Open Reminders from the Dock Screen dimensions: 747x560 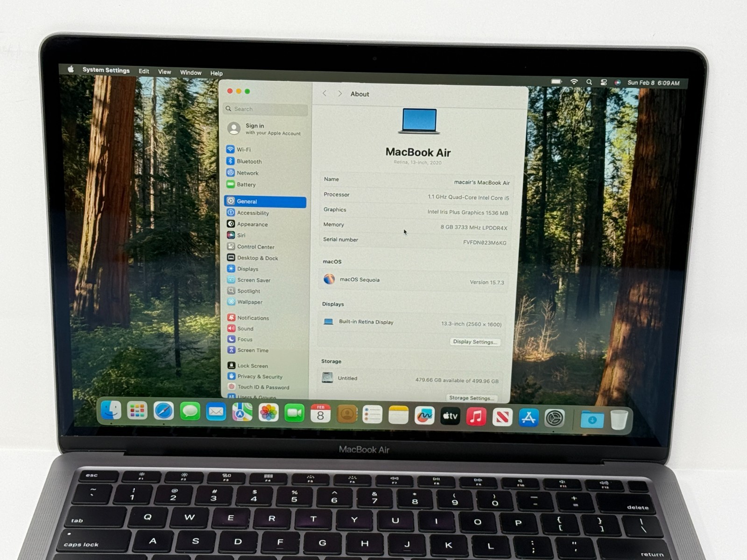pyautogui.click(x=373, y=415)
